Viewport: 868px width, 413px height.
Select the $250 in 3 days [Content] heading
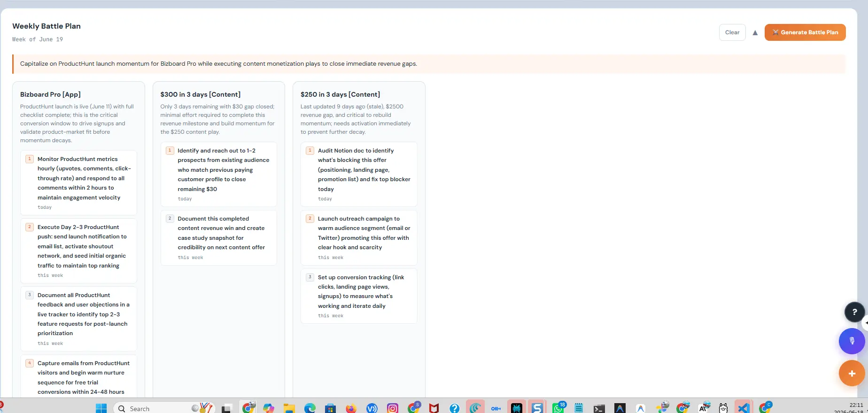point(341,94)
